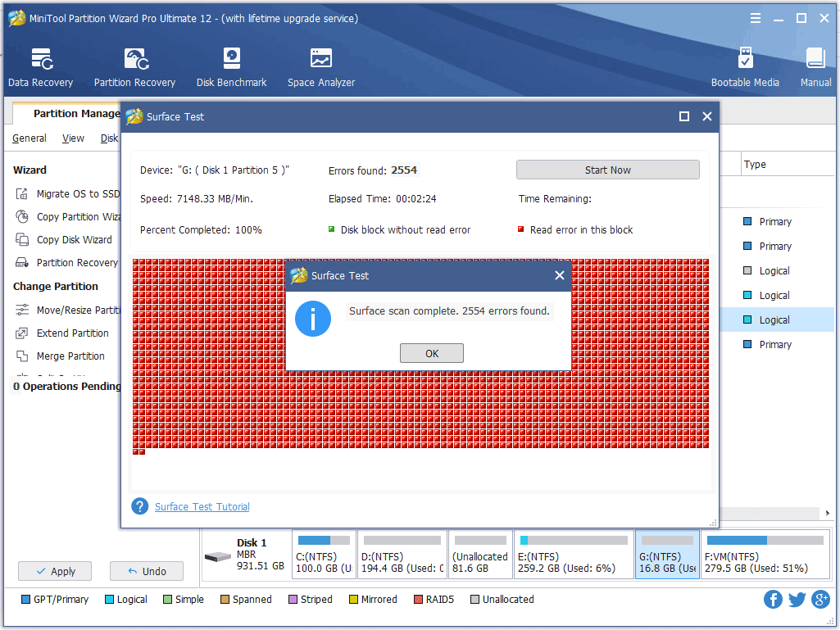
Task: Click OK on the scan complete dialog
Action: [x=432, y=353]
